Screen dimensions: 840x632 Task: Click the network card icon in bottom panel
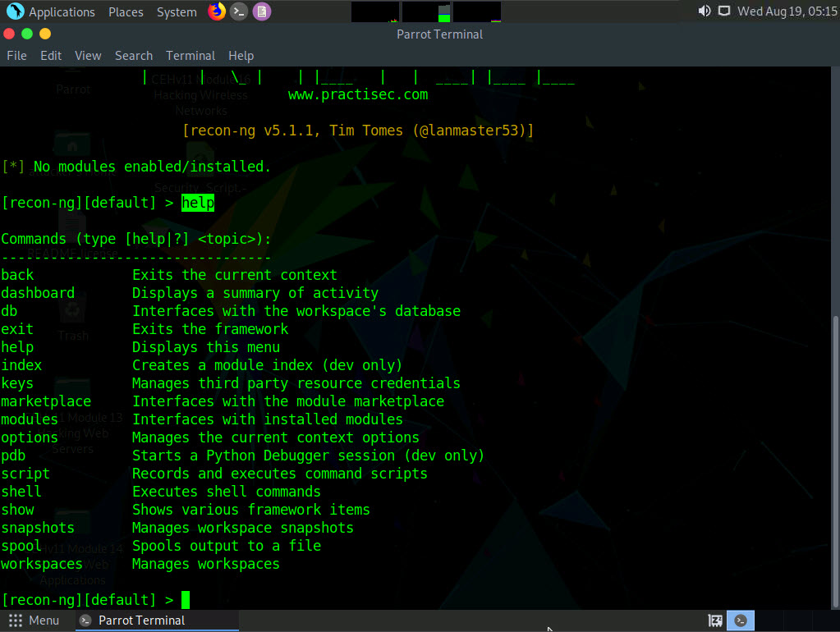(715, 621)
